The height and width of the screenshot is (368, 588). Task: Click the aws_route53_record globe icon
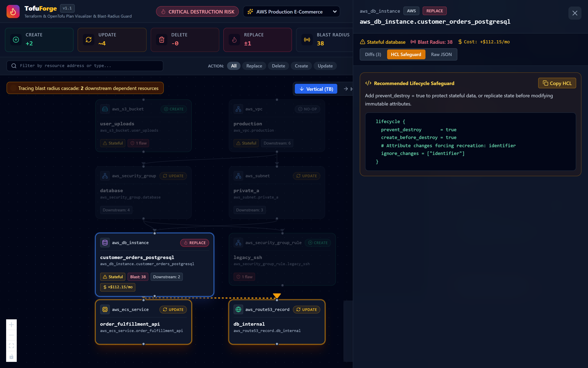pos(238,309)
